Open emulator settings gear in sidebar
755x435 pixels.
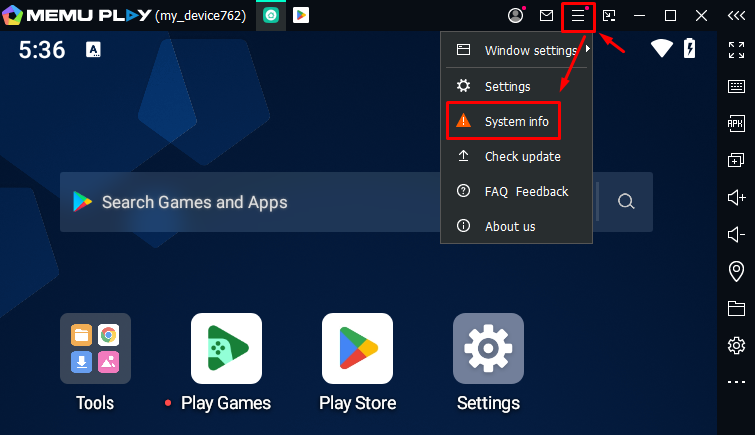pyautogui.click(x=736, y=345)
